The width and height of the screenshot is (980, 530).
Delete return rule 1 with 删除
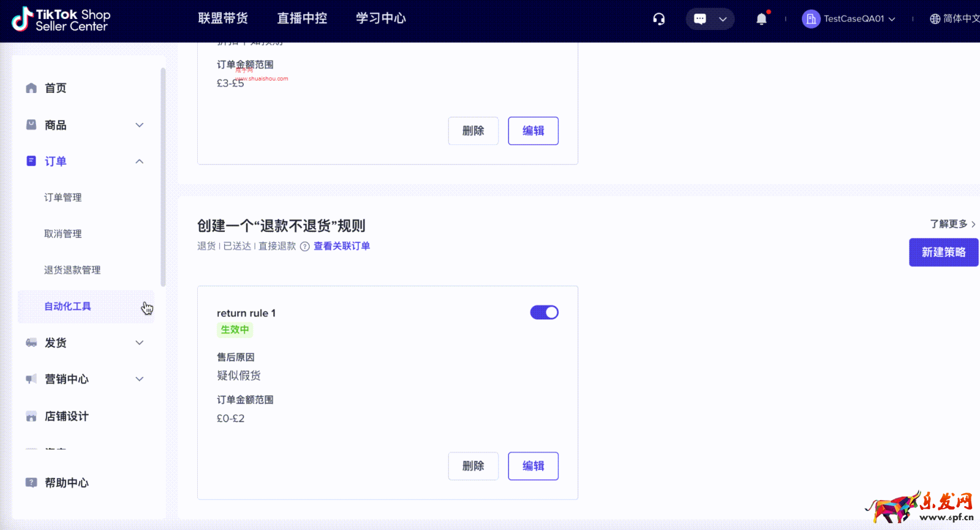473,466
